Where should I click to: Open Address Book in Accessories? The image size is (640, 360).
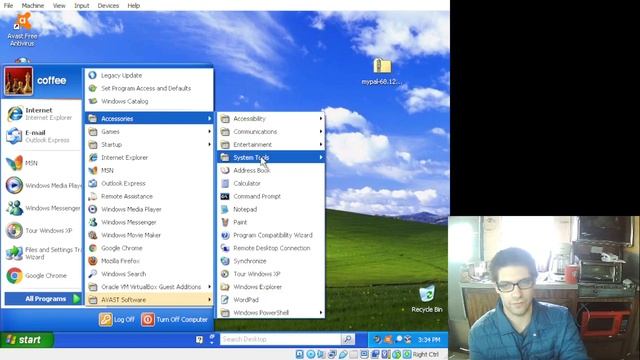[x=271, y=170]
